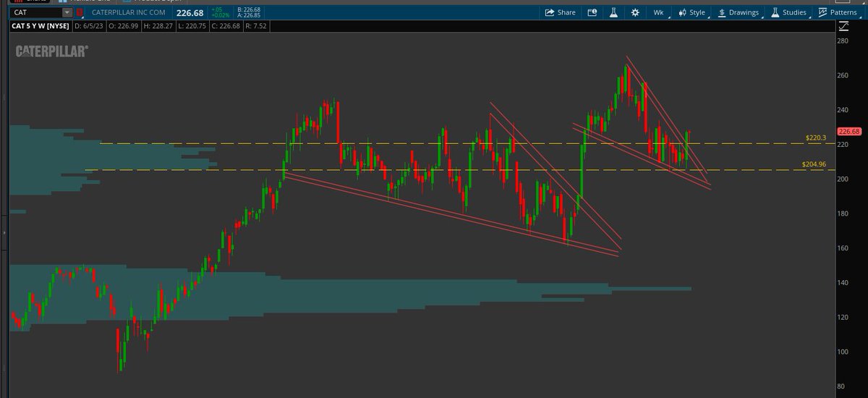Image resolution: width=868 pixels, height=398 pixels.
Task: Click the 260 price axis label
Action: 842,76
